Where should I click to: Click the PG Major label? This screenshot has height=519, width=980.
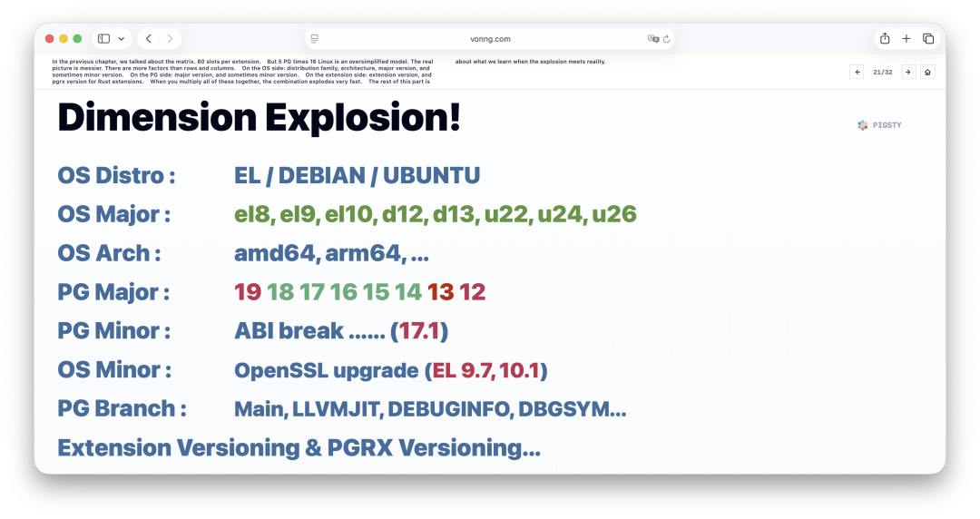pos(113,292)
